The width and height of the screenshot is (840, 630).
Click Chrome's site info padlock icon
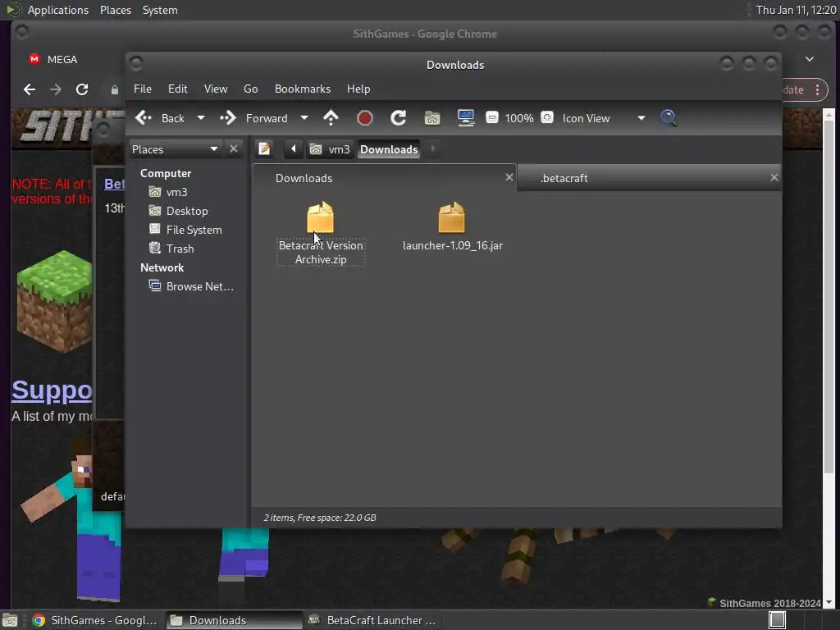pos(114,90)
